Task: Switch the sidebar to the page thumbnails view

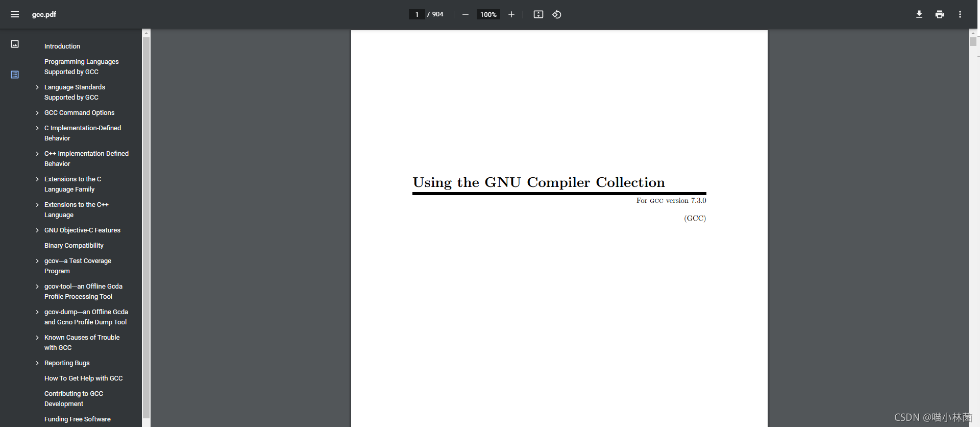Action: pos(15,44)
